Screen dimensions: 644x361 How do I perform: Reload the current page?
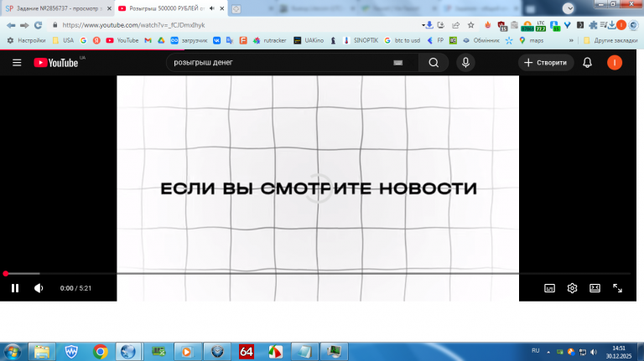39,25
